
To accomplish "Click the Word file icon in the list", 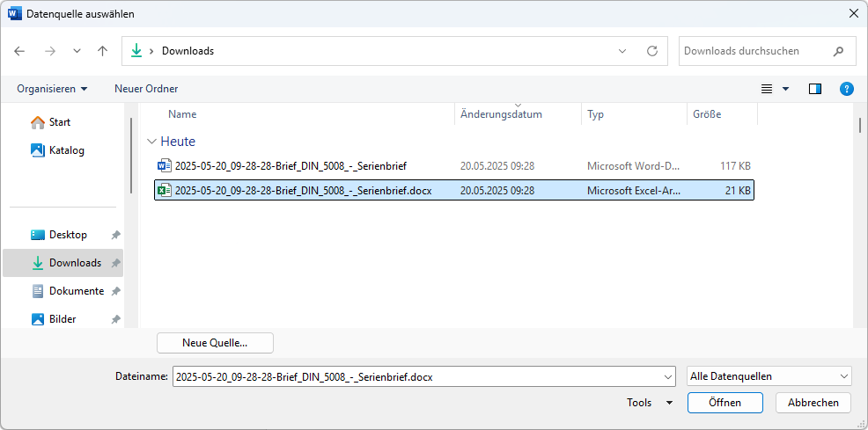I will click(x=165, y=165).
